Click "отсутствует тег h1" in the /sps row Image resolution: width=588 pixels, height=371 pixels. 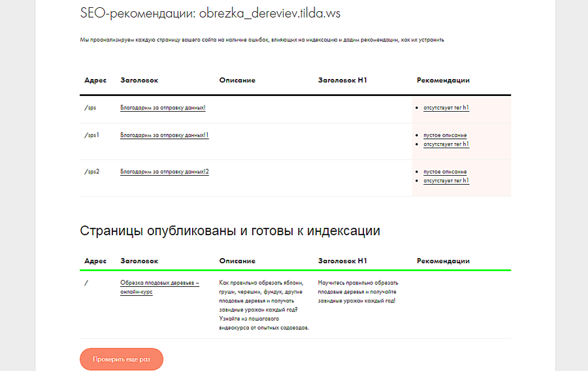[x=446, y=108]
